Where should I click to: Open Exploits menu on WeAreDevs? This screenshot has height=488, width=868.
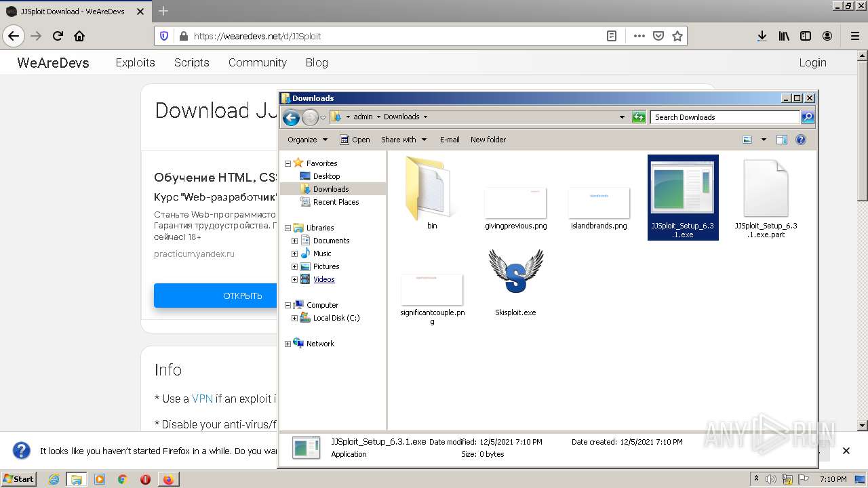(135, 62)
